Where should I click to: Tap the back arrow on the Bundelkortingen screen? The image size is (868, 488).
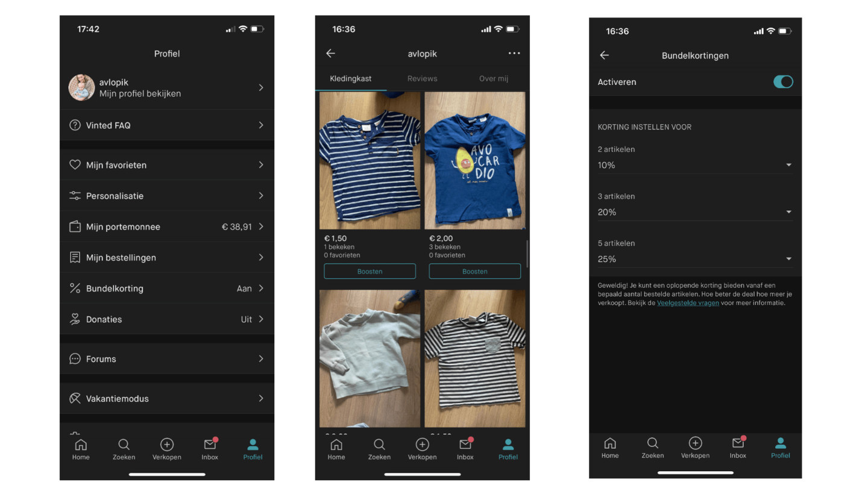pyautogui.click(x=605, y=55)
